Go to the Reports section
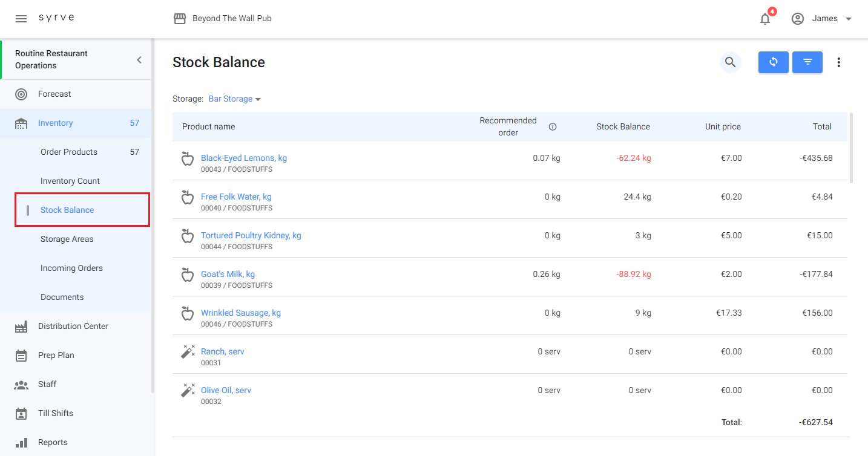This screenshot has width=868, height=456. pos(53,443)
